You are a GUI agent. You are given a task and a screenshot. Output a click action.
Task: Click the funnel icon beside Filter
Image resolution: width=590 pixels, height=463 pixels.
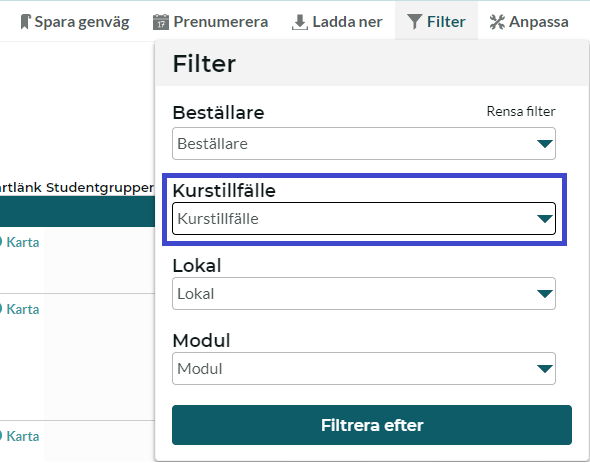point(414,22)
